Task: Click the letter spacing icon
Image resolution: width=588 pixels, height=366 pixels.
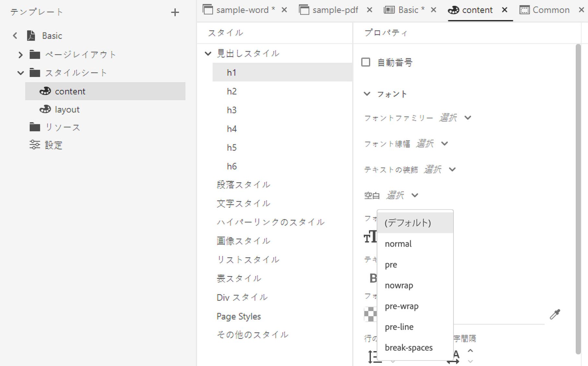Action: point(454,357)
